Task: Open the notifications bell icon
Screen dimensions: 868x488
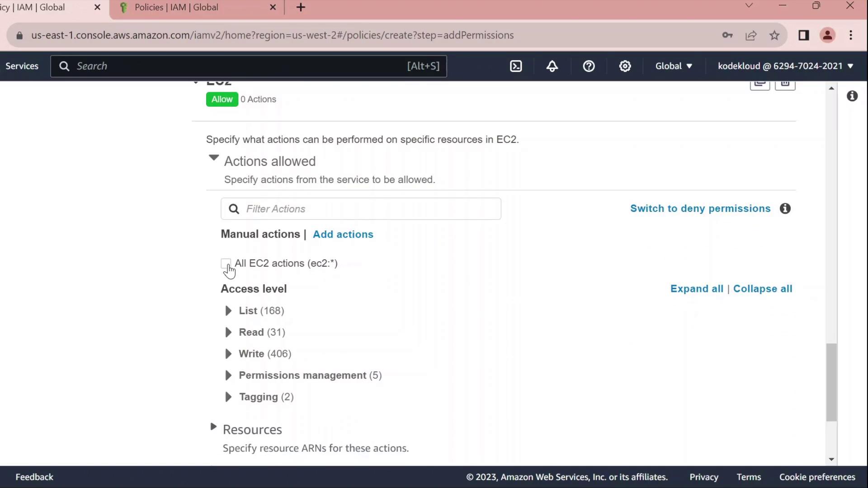Action: coord(552,66)
